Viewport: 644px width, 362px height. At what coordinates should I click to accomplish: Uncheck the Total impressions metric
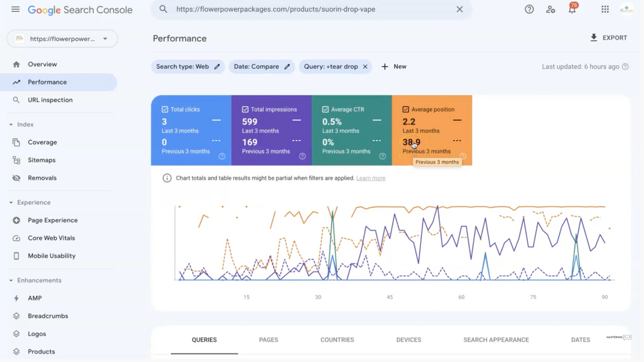click(x=245, y=109)
